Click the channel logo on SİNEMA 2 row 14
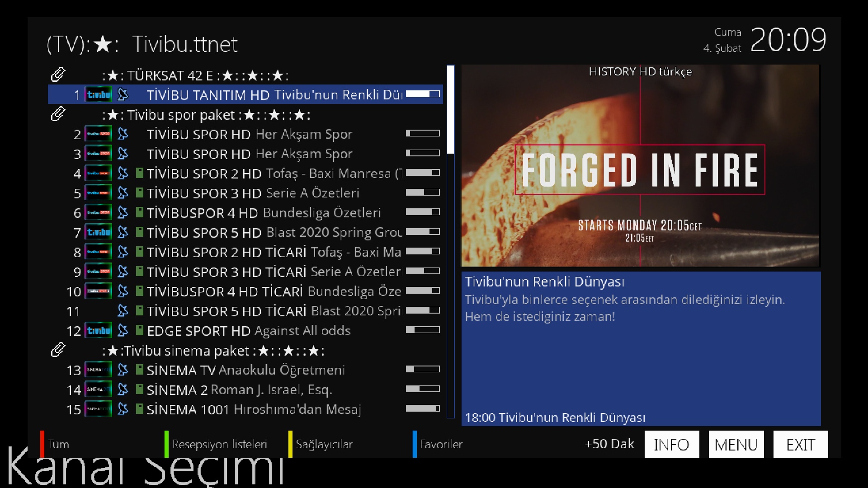The image size is (868, 488). tap(99, 389)
